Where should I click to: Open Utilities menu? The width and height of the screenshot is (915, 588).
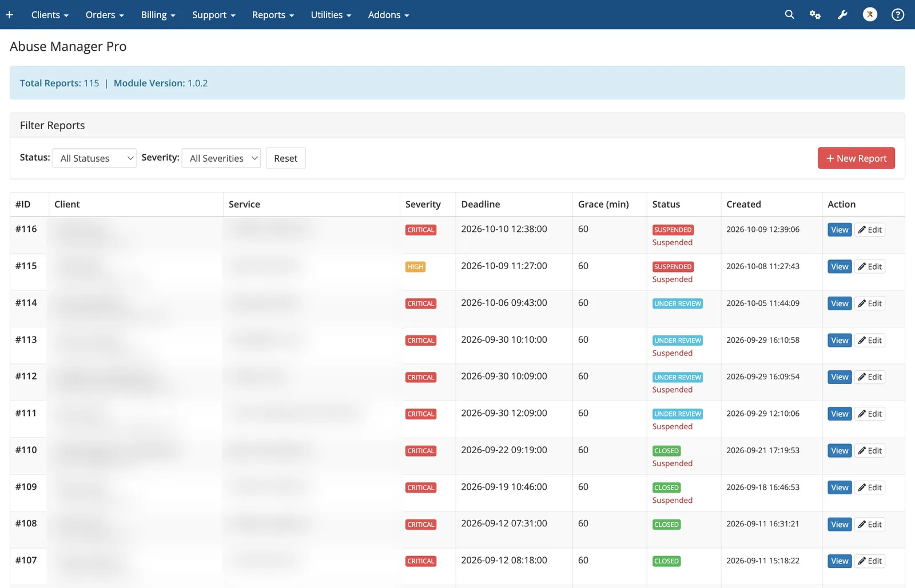331,15
